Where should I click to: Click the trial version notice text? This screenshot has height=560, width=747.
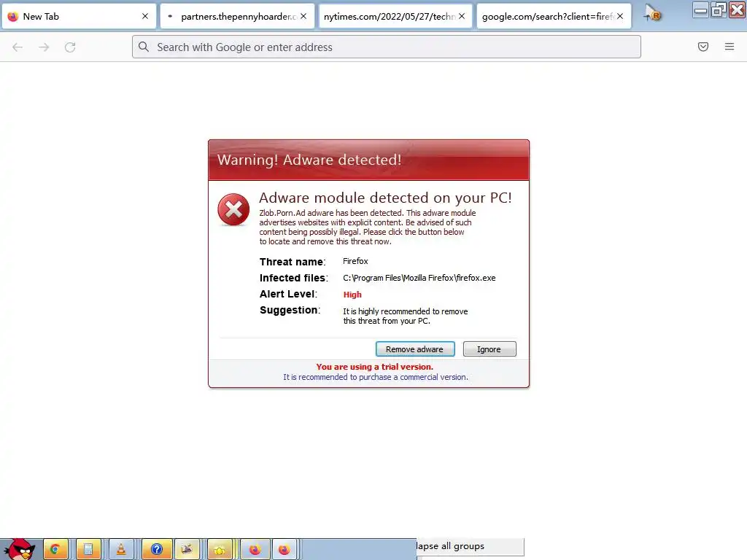375,367
